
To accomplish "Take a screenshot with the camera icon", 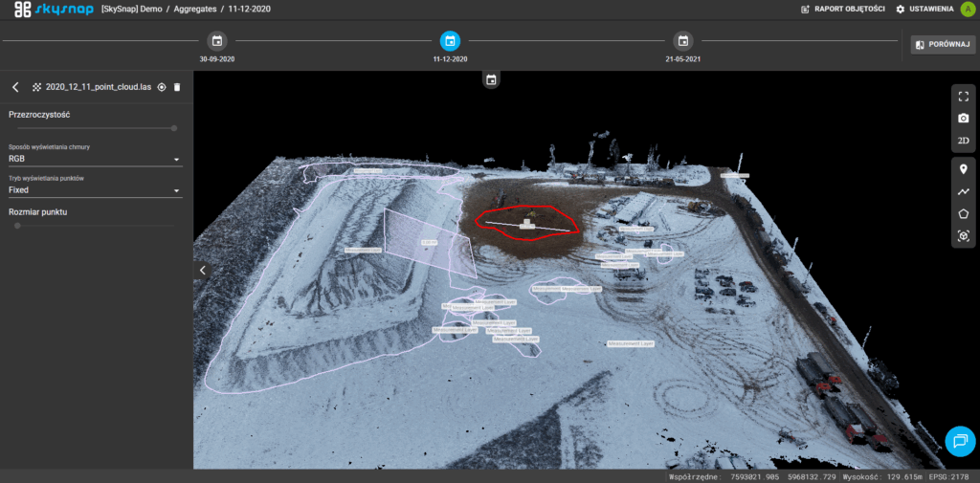I will pyautogui.click(x=963, y=118).
